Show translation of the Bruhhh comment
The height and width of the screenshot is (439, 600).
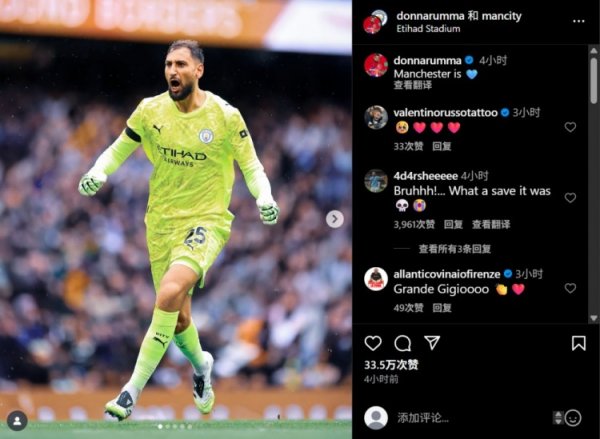click(x=491, y=224)
